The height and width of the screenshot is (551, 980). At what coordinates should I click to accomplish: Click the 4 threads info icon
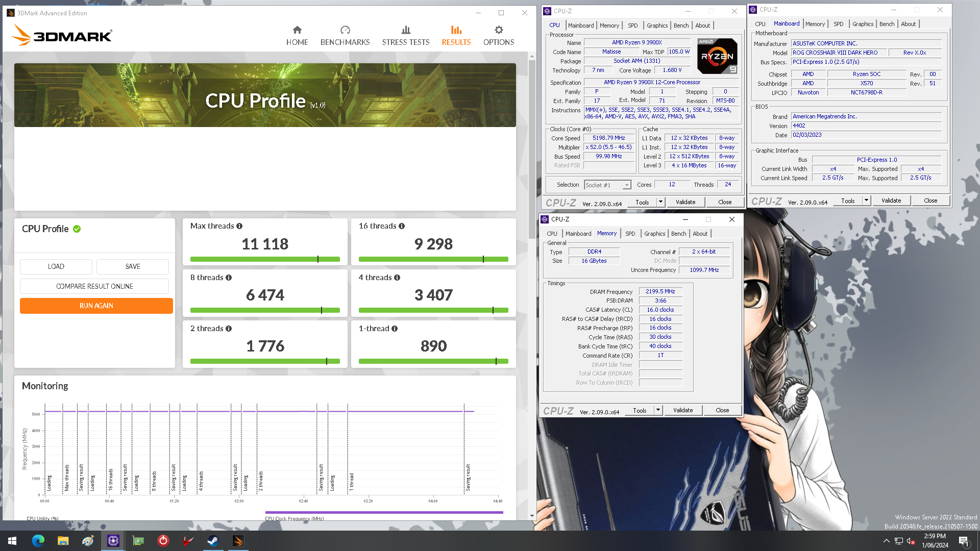coord(397,278)
